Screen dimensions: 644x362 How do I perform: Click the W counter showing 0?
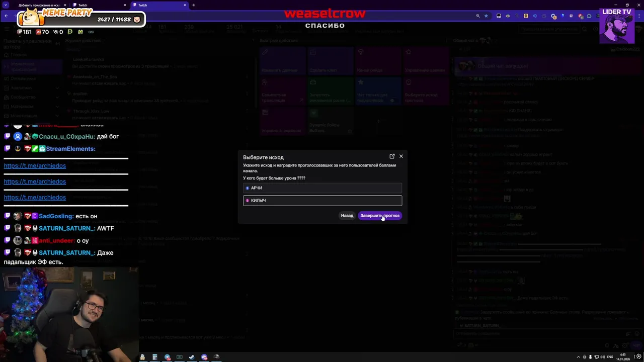(58, 32)
